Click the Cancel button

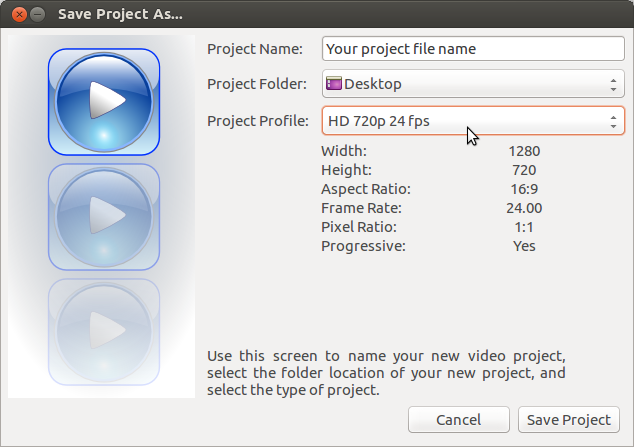[459, 420]
